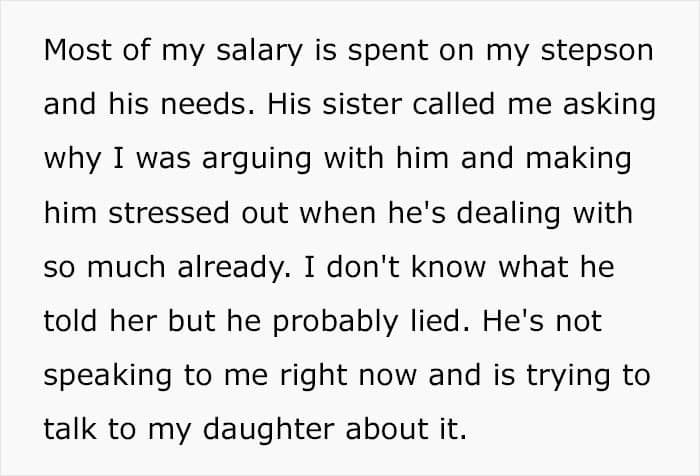Select the word "stepson"
The width and height of the screenshot is (700, 476).
click(597, 52)
